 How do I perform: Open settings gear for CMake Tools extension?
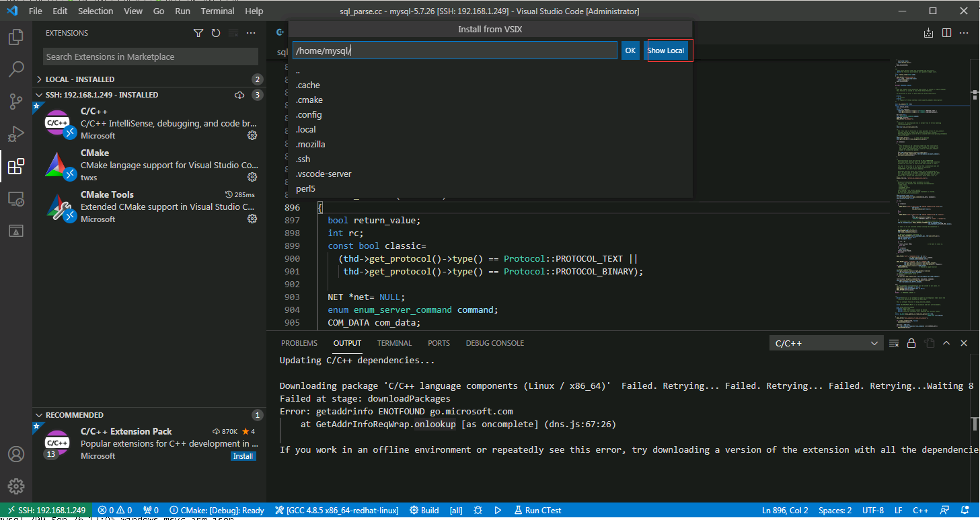pos(252,219)
